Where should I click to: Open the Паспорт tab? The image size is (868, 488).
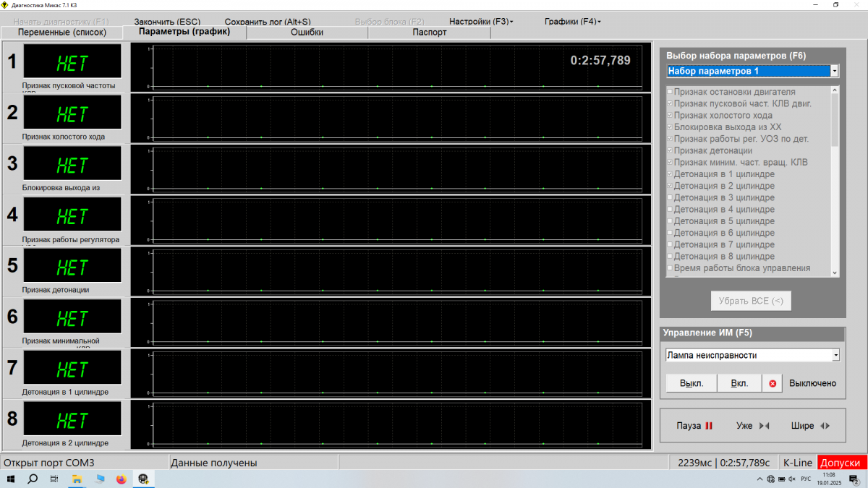click(x=429, y=33)
